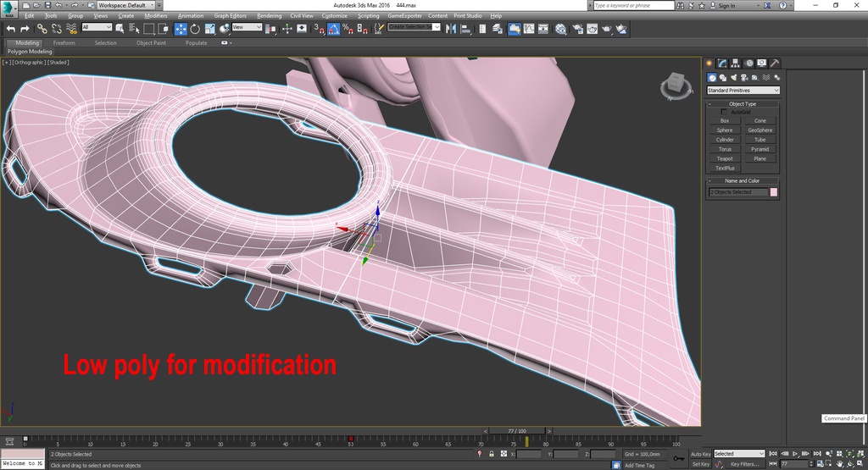Activate the Select and Link tool

coord(42,29)
